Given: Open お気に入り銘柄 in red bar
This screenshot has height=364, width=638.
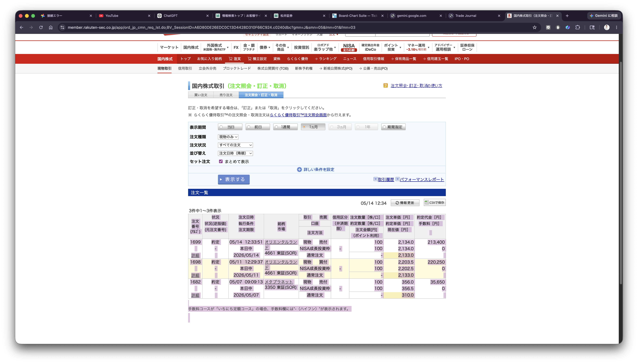Looking at the screenshot, I should (209, 59).
